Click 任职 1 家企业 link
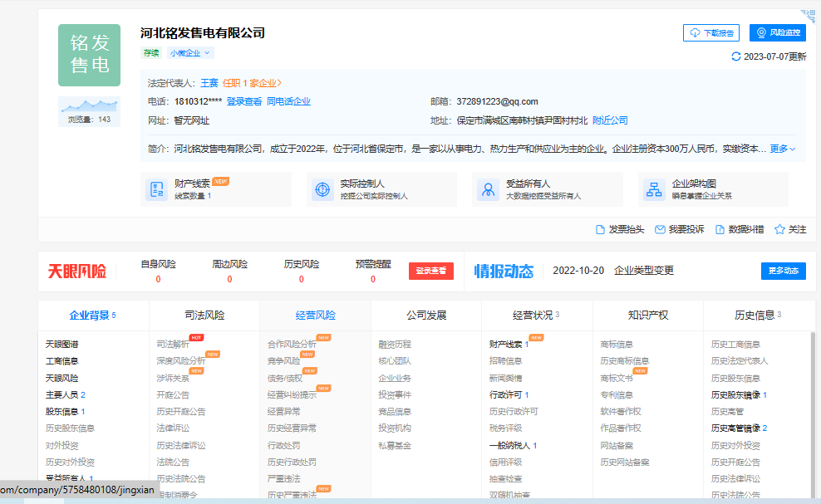Screen dimensions: 821x504 coord(252,83)
